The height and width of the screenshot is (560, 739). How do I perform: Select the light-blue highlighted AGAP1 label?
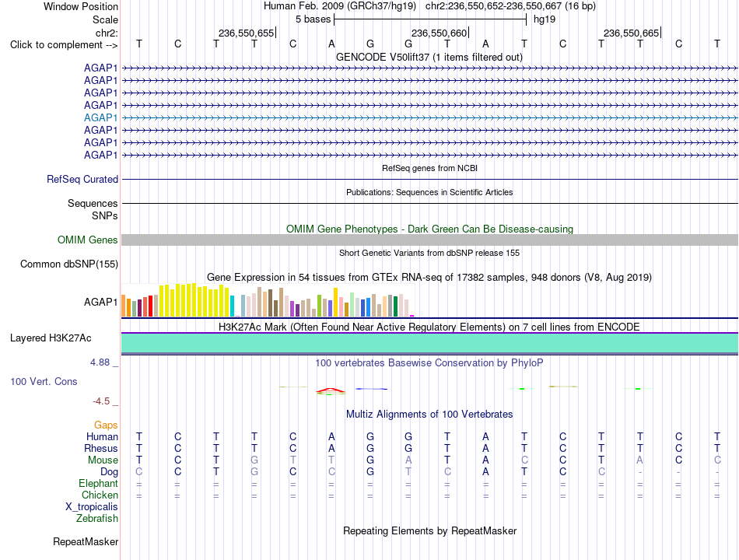coord(101,117)
